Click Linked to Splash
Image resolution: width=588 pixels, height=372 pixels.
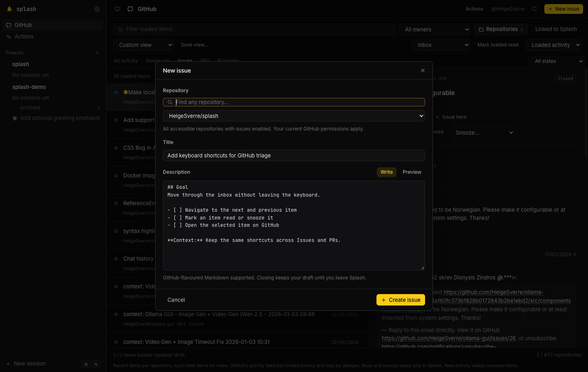point(556,29)
